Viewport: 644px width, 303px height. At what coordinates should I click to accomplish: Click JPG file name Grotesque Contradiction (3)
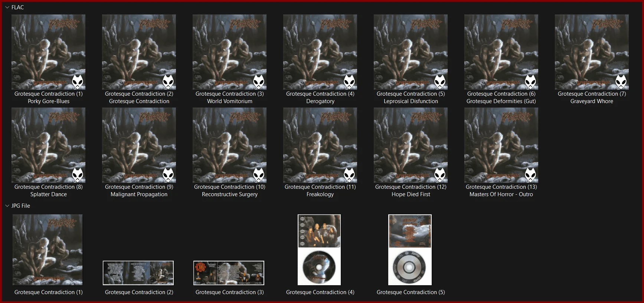(230, 292)
